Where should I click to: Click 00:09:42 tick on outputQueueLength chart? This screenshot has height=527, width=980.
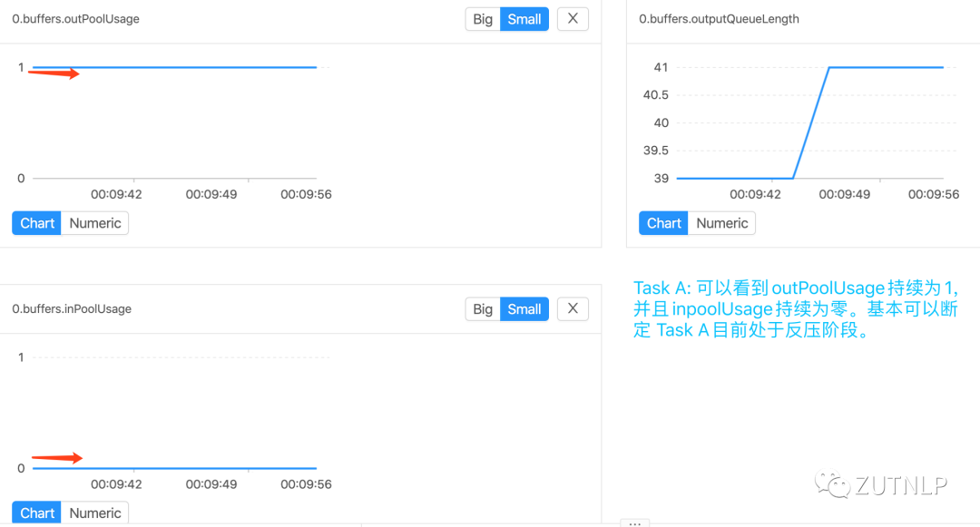point(755,194)
